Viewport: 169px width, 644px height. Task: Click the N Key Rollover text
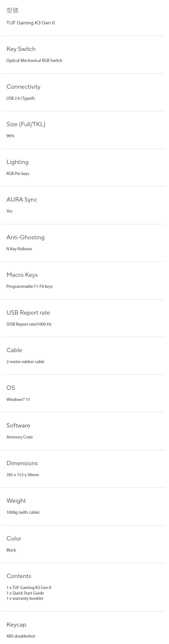tap(19, 249)
